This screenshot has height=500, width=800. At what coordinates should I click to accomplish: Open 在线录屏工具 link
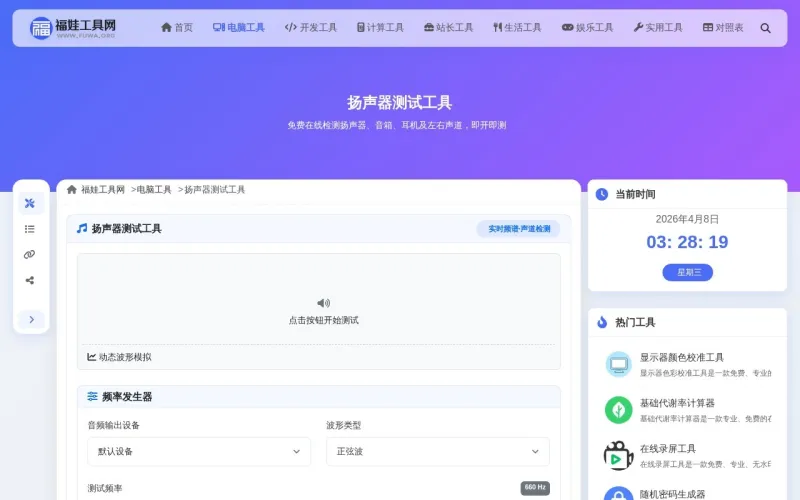pos(668,448)
